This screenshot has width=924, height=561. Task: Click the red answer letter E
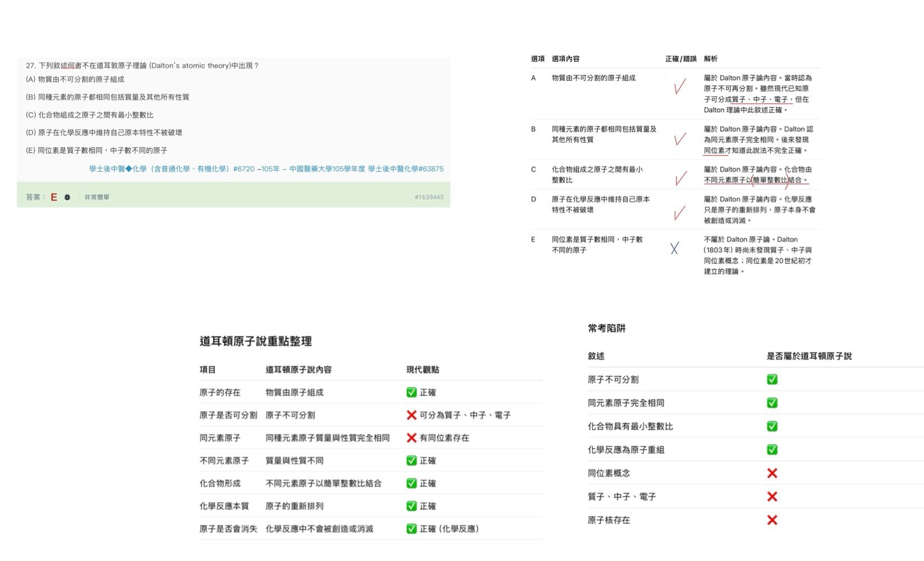pos(54,197)
